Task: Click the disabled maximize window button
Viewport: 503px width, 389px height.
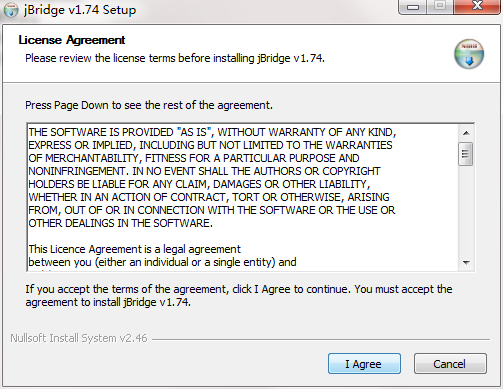Action: click(x=440, y=6)
